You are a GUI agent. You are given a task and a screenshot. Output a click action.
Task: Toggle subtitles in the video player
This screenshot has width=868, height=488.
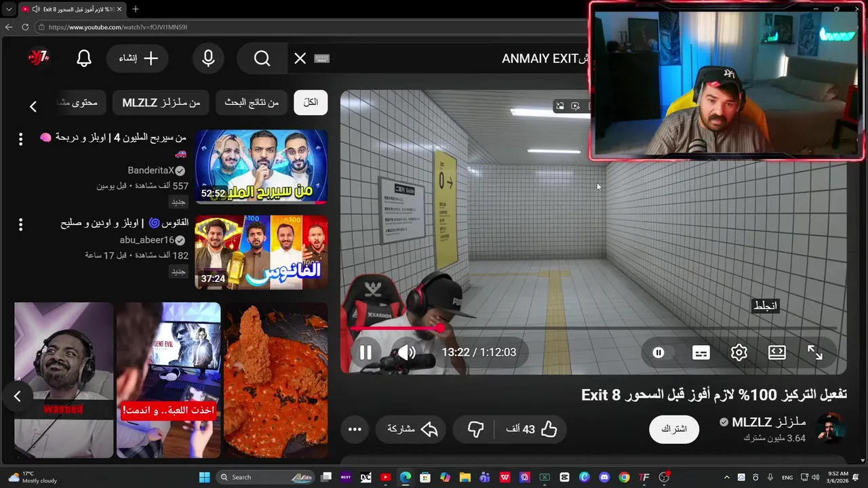pyautogui.click(x=701, y=352)
